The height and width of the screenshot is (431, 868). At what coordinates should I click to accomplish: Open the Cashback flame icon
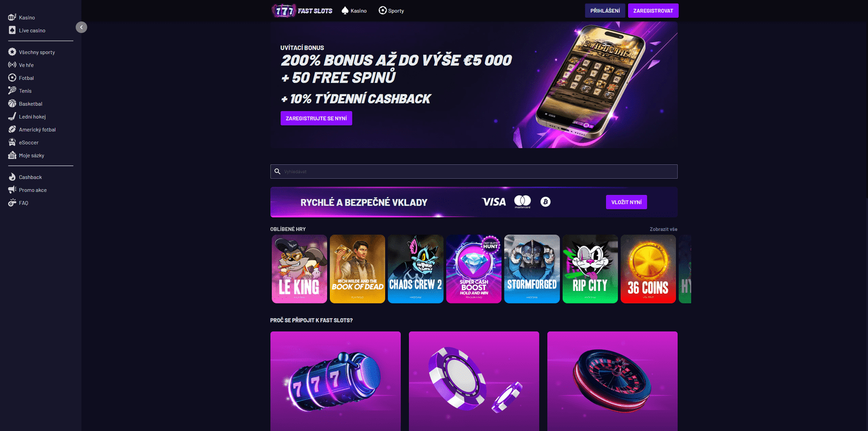[x=12, y=177]
